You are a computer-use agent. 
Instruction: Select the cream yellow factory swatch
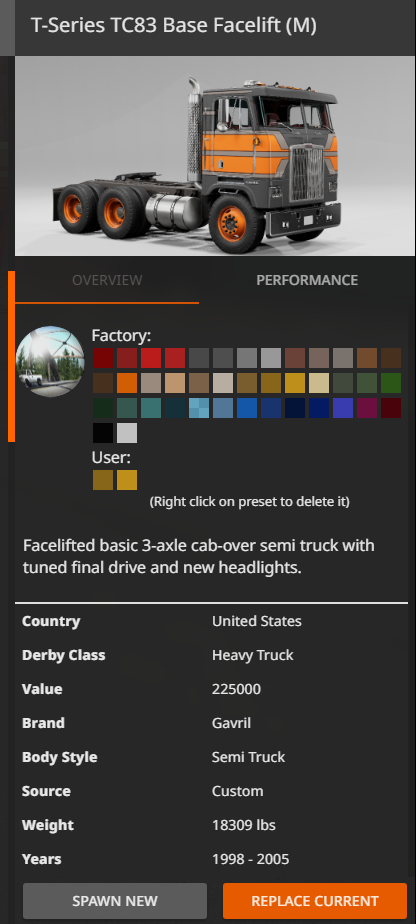319,383
